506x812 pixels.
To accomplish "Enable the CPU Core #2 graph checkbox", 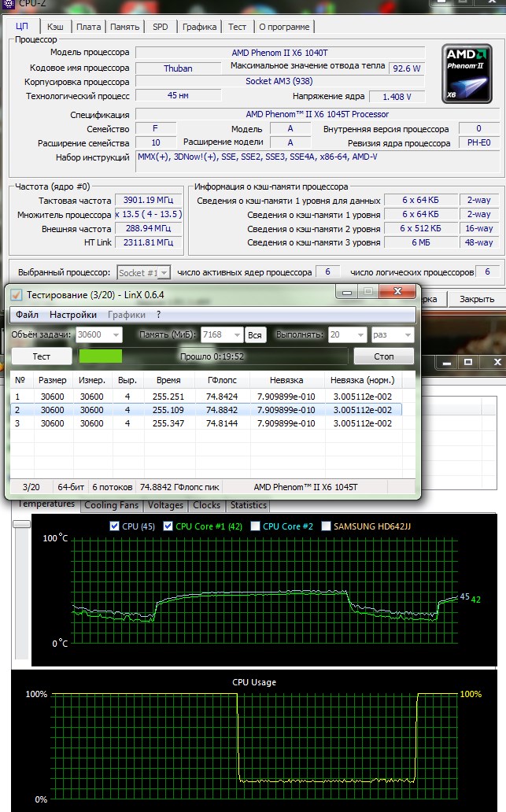I will [255, 526].
